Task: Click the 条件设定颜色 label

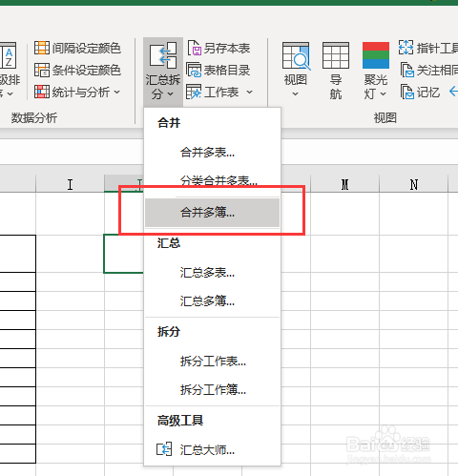Action: (87, 70)
